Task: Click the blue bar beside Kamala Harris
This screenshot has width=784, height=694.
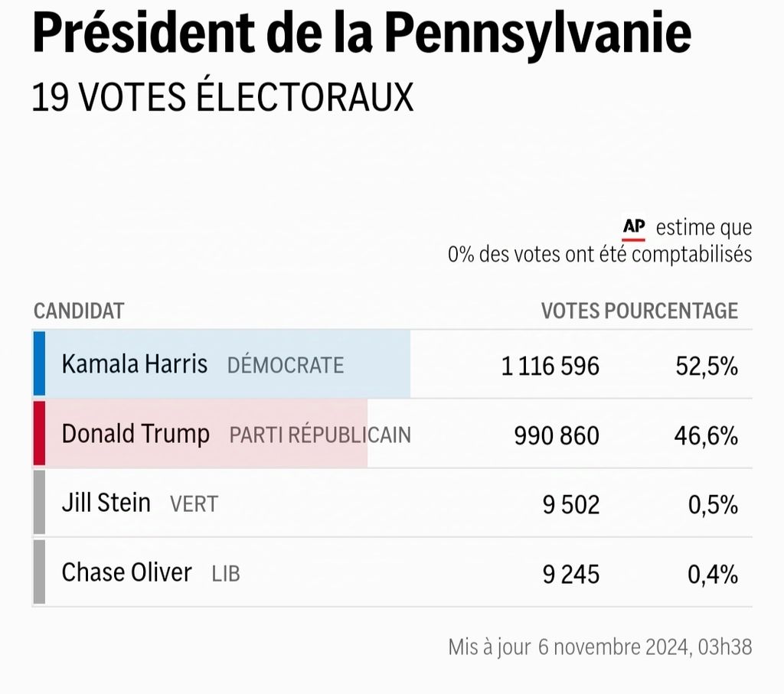Action: pos(39,364)
